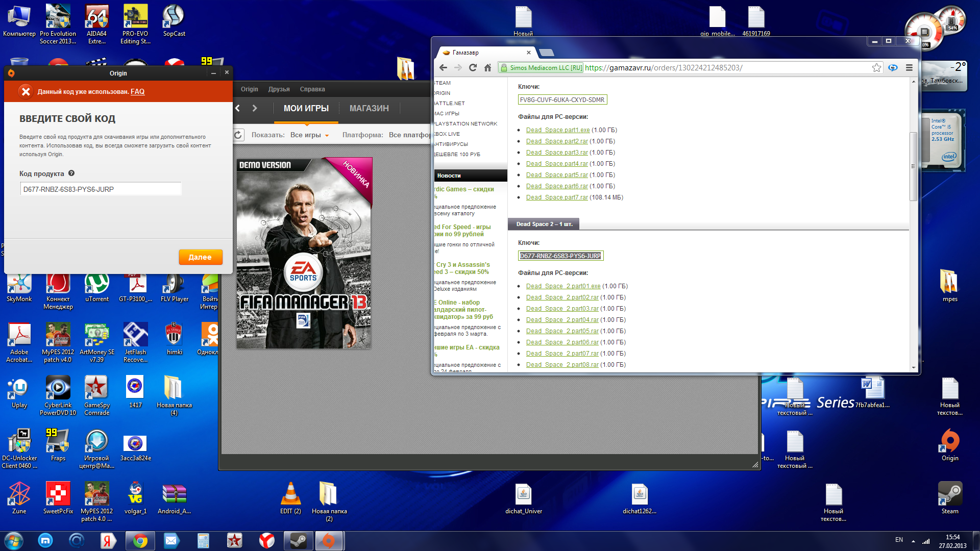Click the Origin back navigation arrow
Screen dimensions: 980x551
(x=238, y=108)
